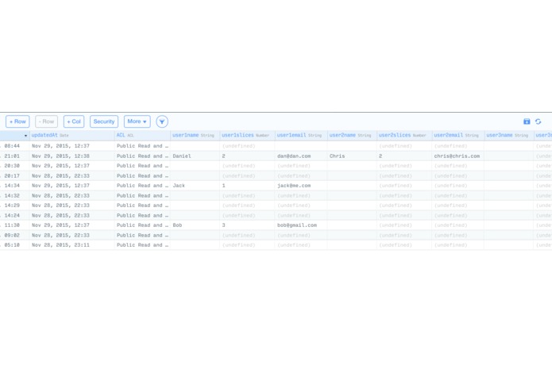Image resolution: width=552 pixels, height=392 pixels.
Task: Select ACL cell in the Daniel row
Action: tap(143, 156)
